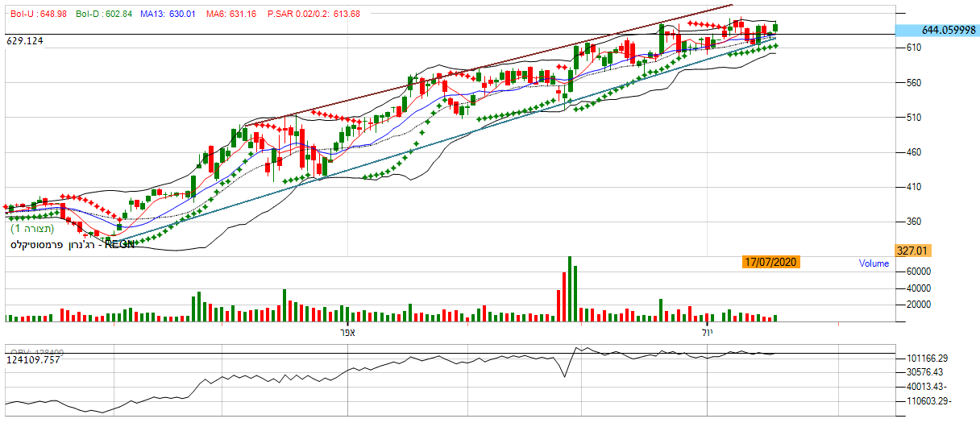Viewport: 980px width, 427px height.
Task: Click the orange 327.01 price tag
Action: click(x=914, y=251)
